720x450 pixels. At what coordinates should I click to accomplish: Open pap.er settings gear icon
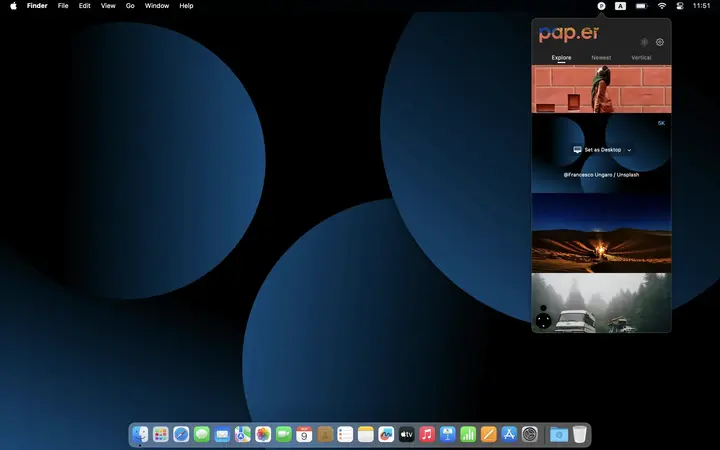[x=660, y=43]
